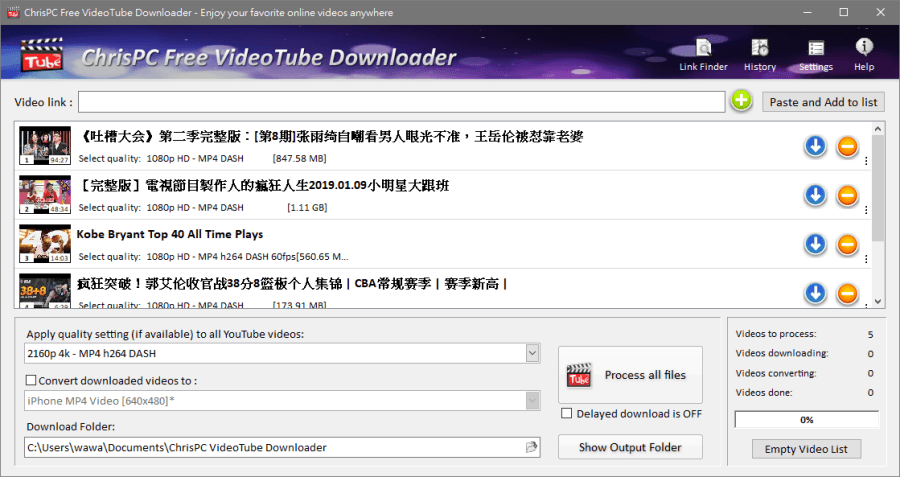The height and width of the screenshot is (477, 900).
Task: Open the Settings icon in header
Action: coord(816,55)
